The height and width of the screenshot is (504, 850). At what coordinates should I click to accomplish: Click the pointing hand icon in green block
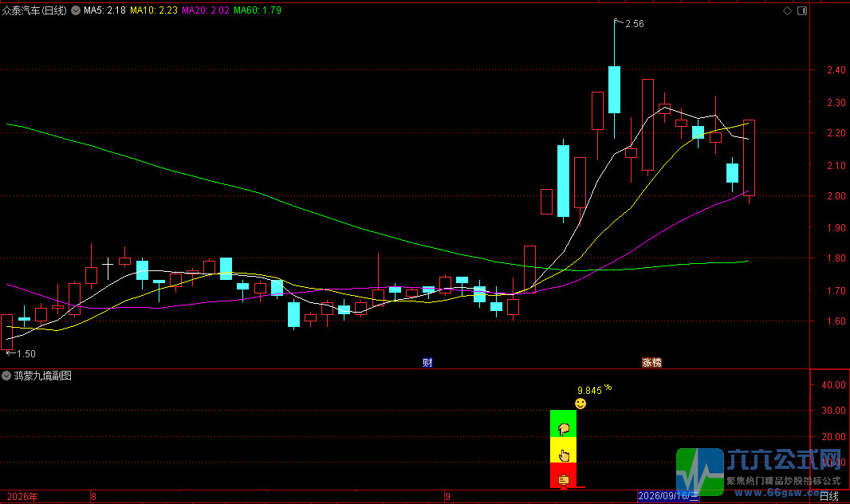click(564, 430)
